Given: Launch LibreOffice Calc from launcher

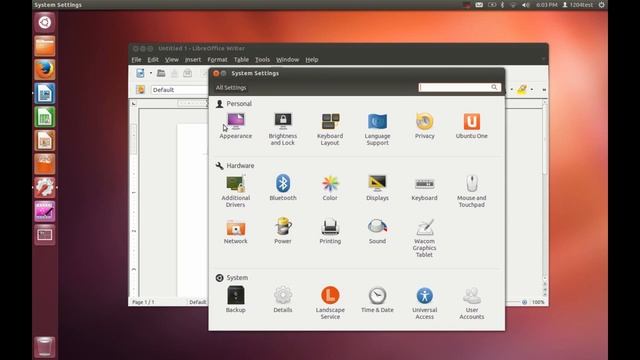Looking at the screenshot, I should [x=44, y=117].
